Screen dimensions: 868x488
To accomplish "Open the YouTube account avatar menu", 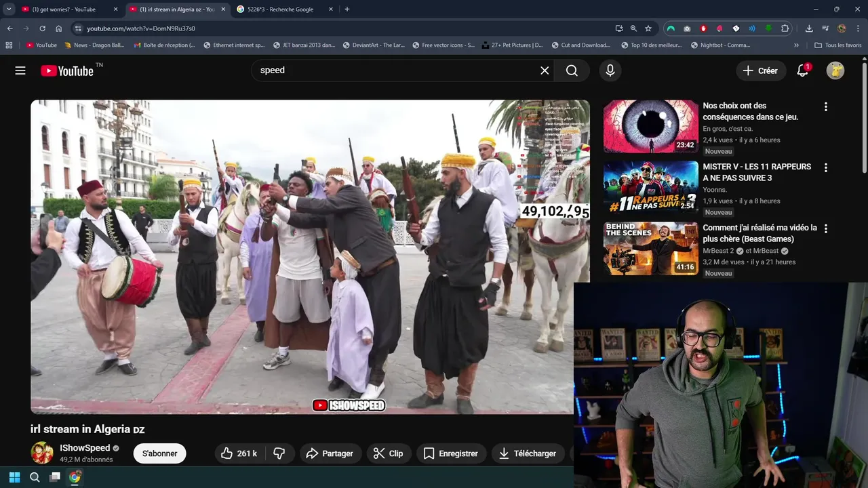I will pos(835,70).
